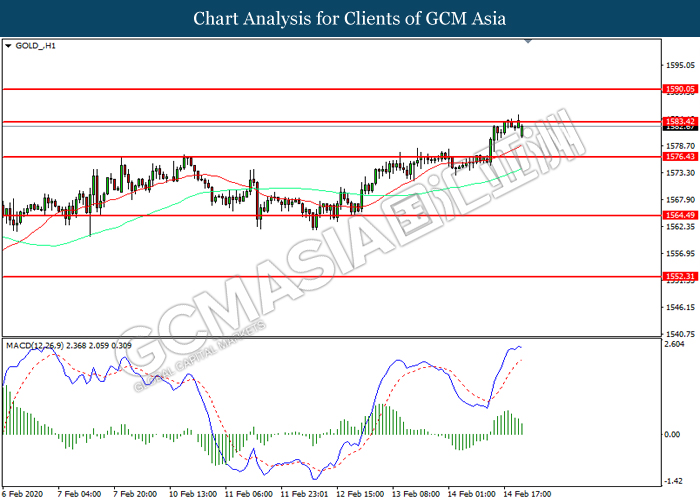Select the 1552.31 price level label
The image size is (700, 500).
pyautogui.click(x=680, y=276)
